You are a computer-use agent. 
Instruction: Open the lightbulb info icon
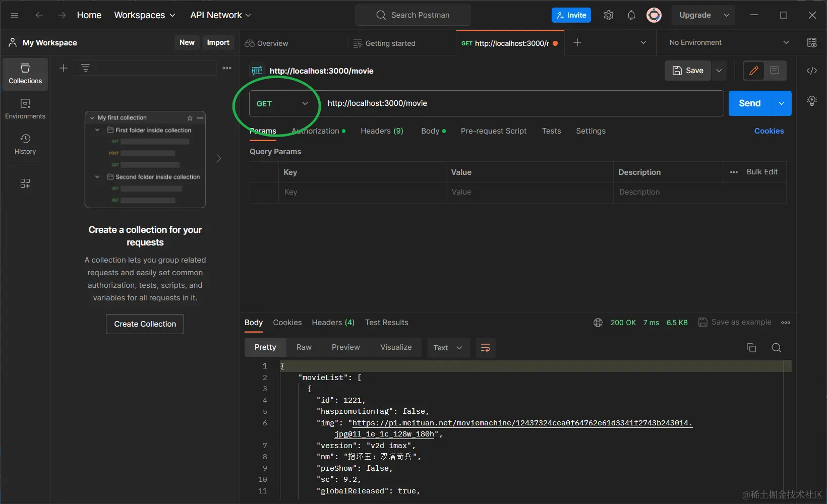coord(812,101)
